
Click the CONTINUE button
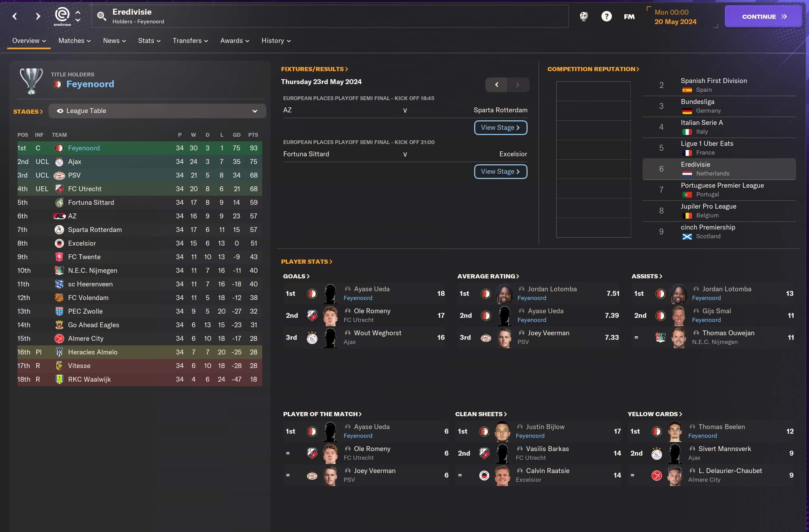click(763, 16)
